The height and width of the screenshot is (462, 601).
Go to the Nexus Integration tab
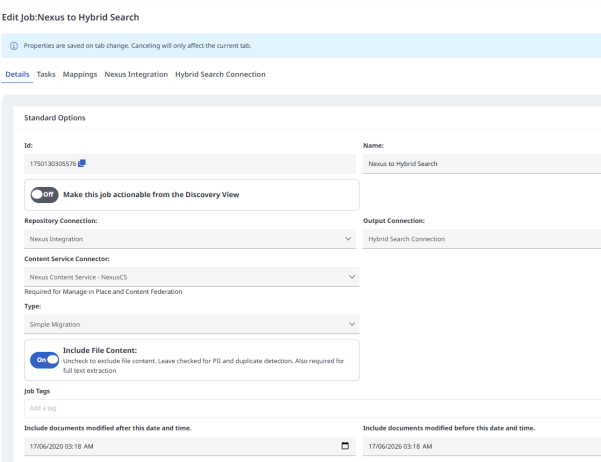136,74
